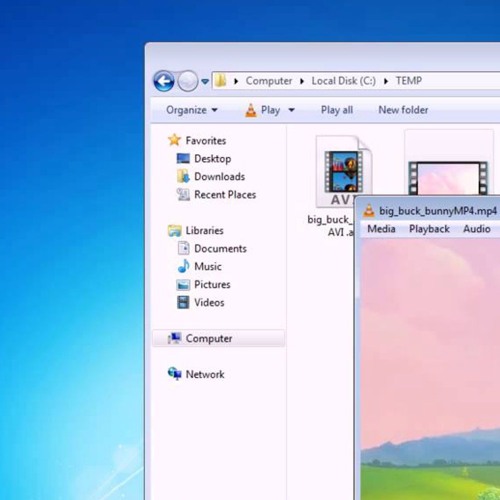Click VLC cone icon in player title bar

(369, 211)
